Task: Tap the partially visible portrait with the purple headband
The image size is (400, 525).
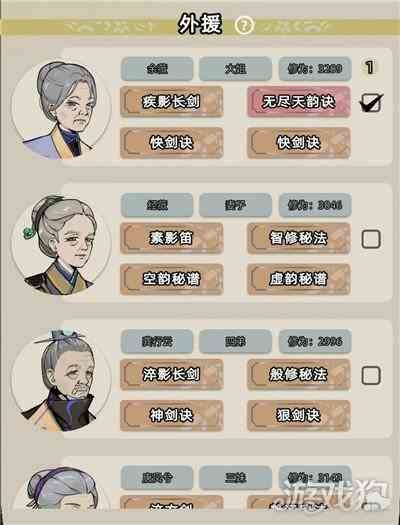Action: (x=62, y=489)
